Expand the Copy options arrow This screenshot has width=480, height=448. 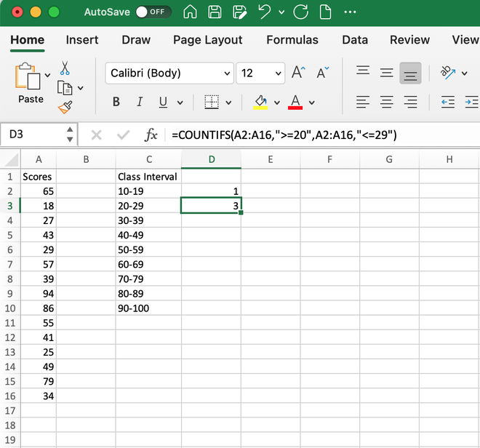click(x=81, y=88)
